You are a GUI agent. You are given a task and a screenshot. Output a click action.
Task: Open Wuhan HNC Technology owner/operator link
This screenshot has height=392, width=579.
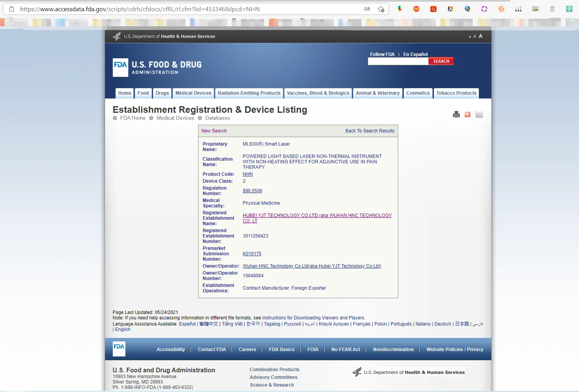coord(312,266)
